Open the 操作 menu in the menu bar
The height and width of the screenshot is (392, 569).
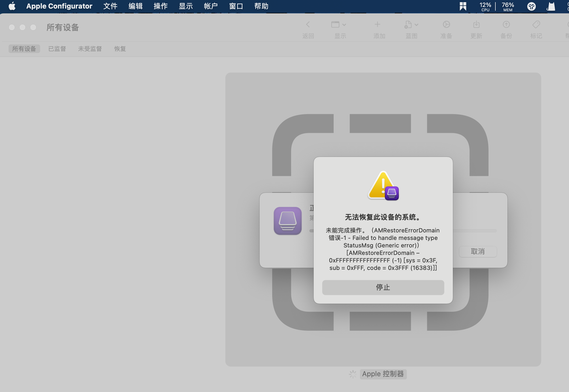coord(161,6)
